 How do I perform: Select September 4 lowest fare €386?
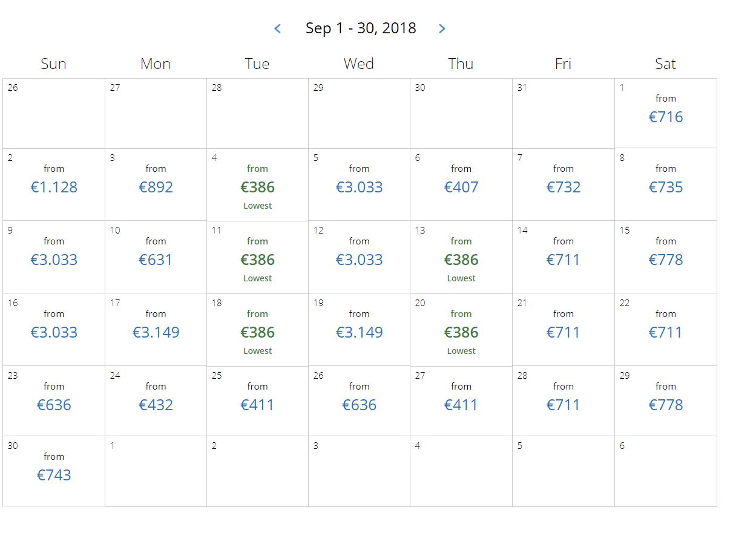pyautogui.click(x=257, y=185)
